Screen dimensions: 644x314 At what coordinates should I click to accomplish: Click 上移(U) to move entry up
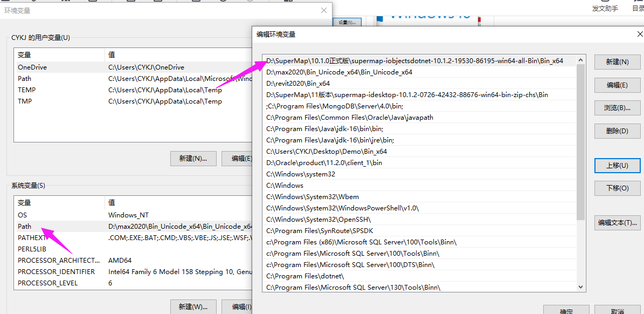tap(617, 165)
